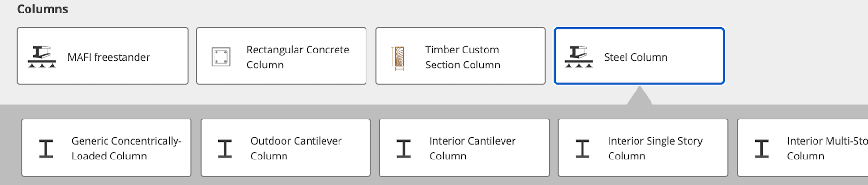Click the Interior Multi-Story Column I-beam icon
Image resolution: width=868 pixels, height=185 pixels.
click(761, 148)
